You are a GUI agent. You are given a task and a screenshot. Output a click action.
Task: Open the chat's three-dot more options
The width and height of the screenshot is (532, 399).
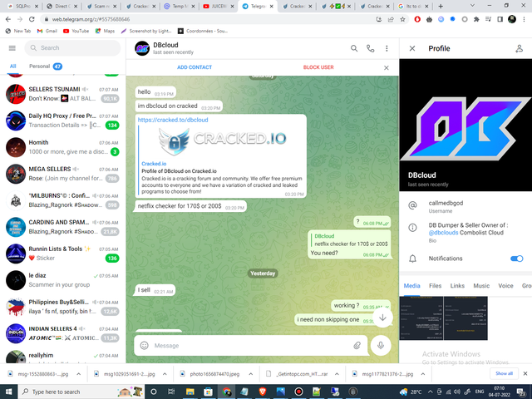387,48
